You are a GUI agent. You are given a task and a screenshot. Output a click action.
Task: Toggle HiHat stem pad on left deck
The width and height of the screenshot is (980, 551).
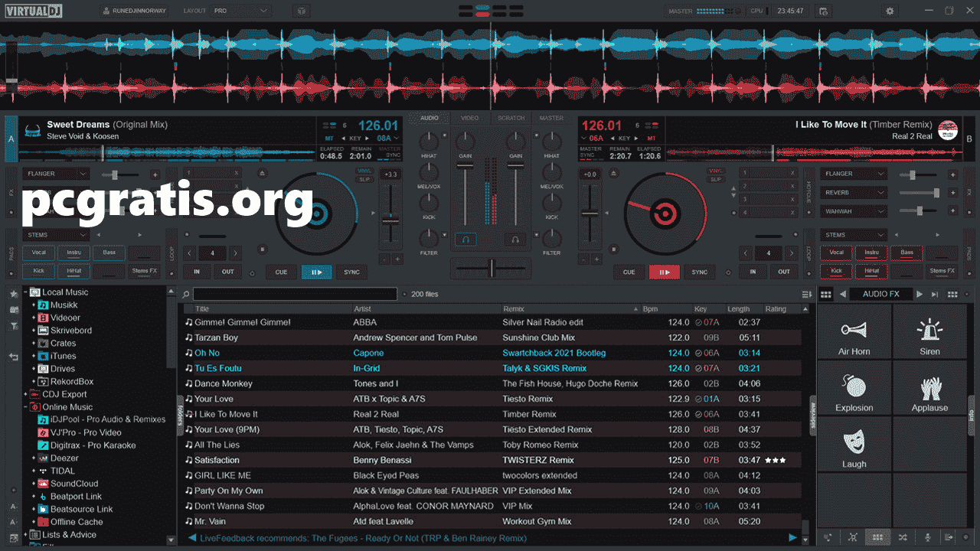(74, 271)
